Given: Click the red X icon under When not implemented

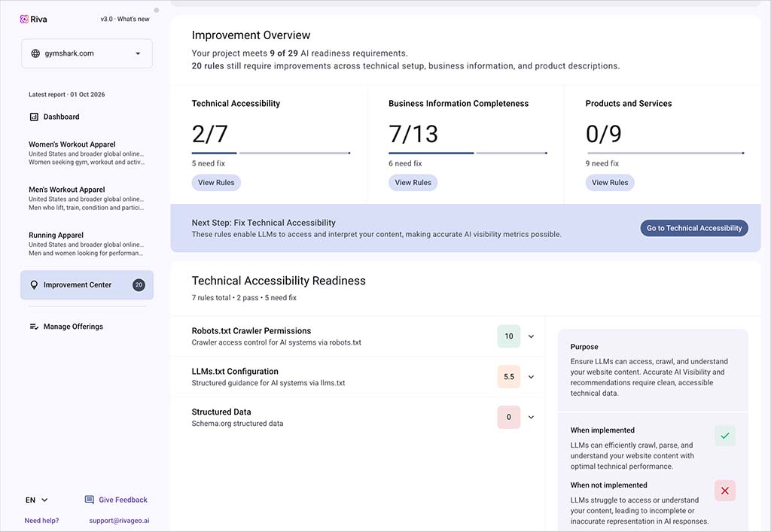Looking at the screenshot, I should (725, 491).
